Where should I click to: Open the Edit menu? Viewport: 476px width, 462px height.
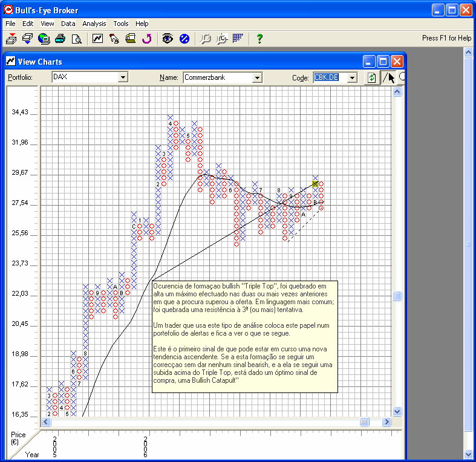click(28, 24)
